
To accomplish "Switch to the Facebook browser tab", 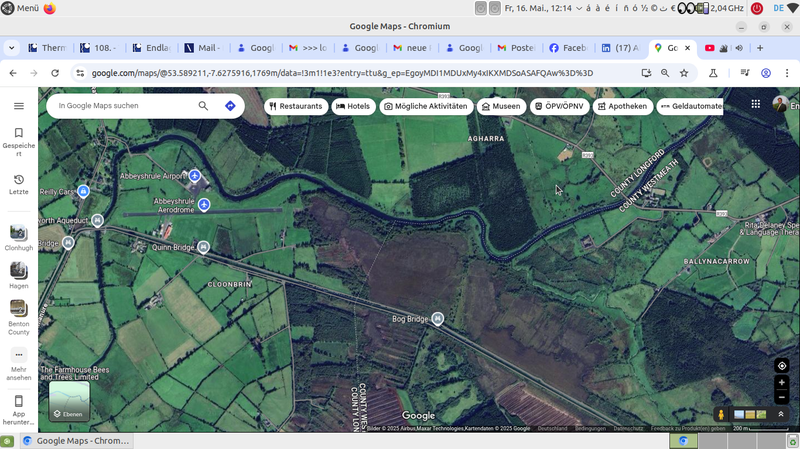I will click(567, 48).
